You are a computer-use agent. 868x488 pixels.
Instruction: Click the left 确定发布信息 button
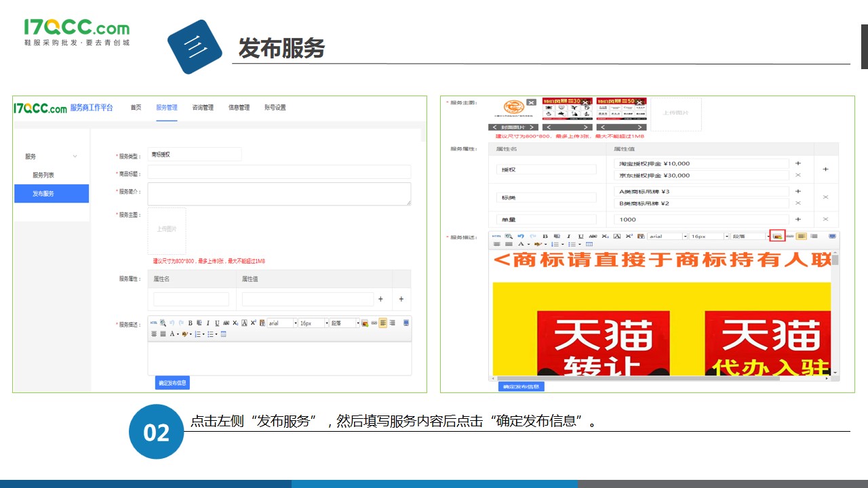click(172, 383)
